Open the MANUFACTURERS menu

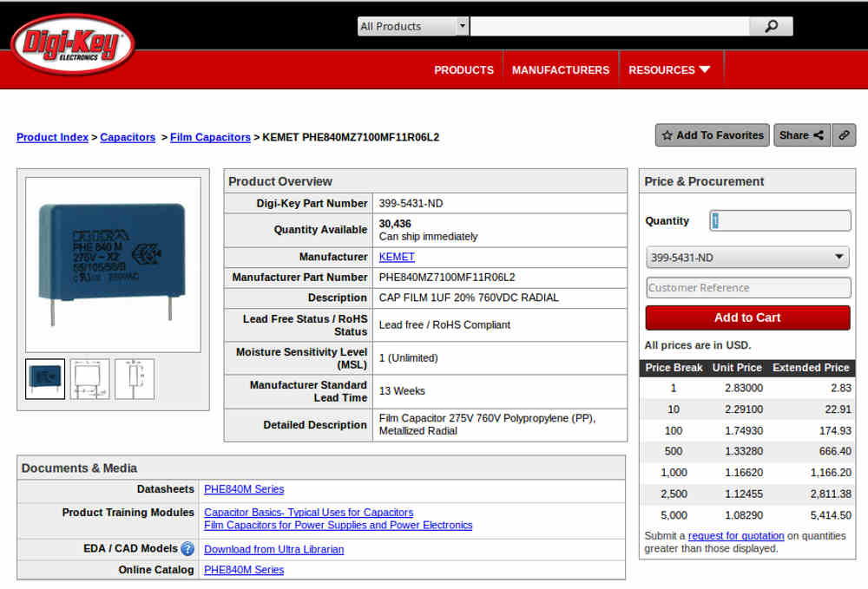(560, 70)
